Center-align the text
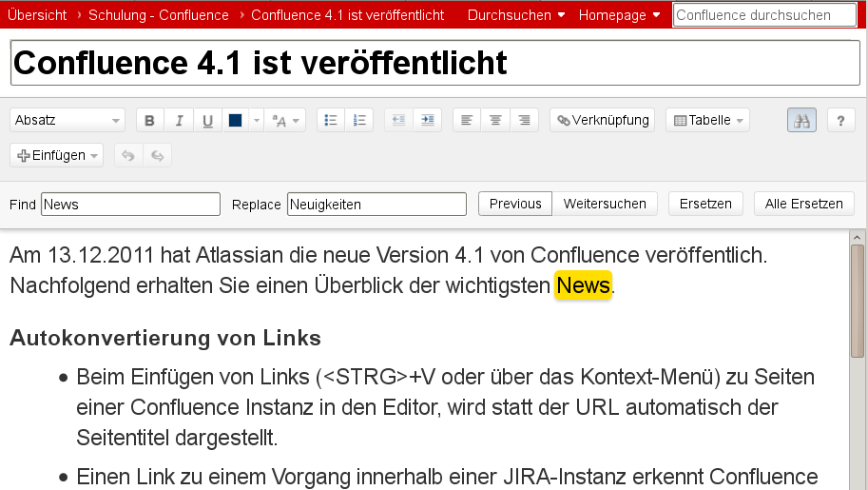Viewport: 868px width, 490px height. [495, 120]
